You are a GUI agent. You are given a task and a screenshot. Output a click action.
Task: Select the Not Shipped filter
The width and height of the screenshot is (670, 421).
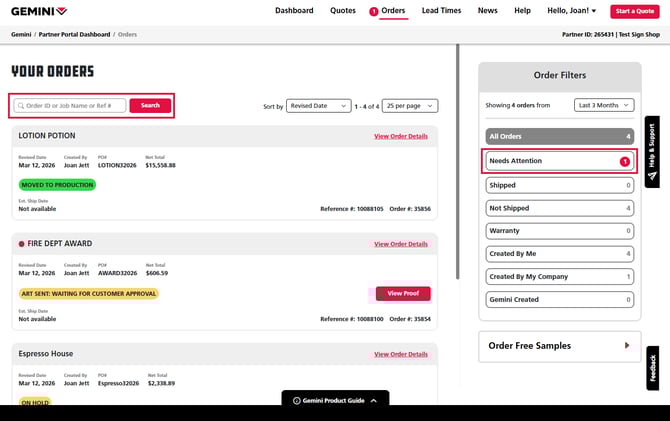pyautogui.click(x=559, y=208)
